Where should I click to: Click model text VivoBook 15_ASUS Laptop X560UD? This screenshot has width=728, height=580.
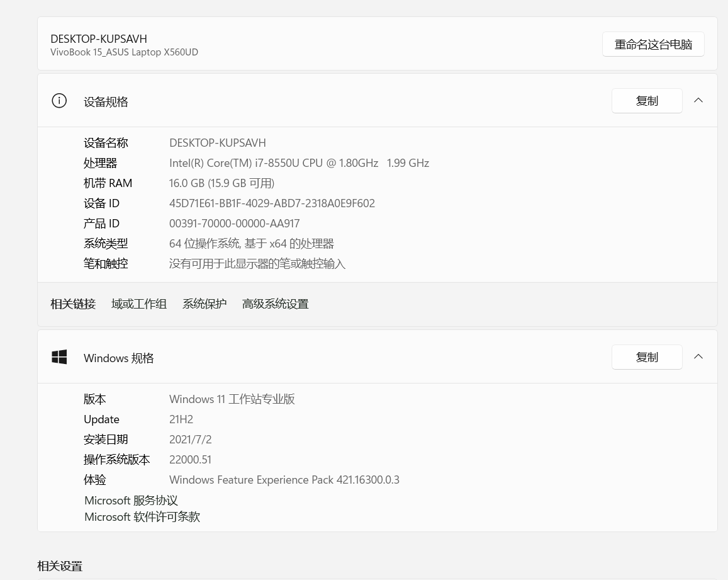click(124, 52)
